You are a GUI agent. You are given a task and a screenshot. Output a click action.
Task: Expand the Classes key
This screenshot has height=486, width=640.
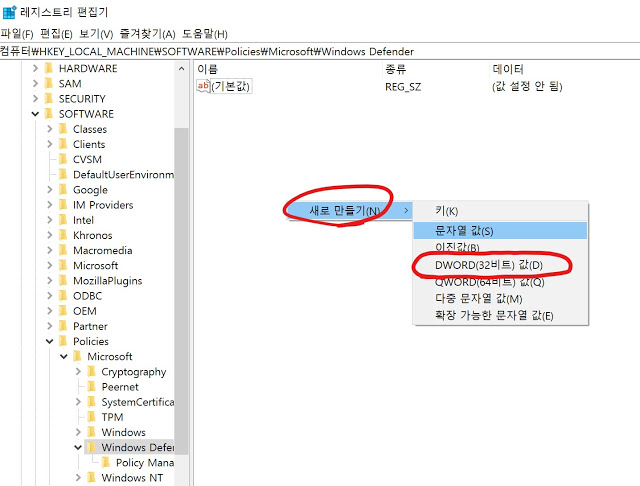50,129
